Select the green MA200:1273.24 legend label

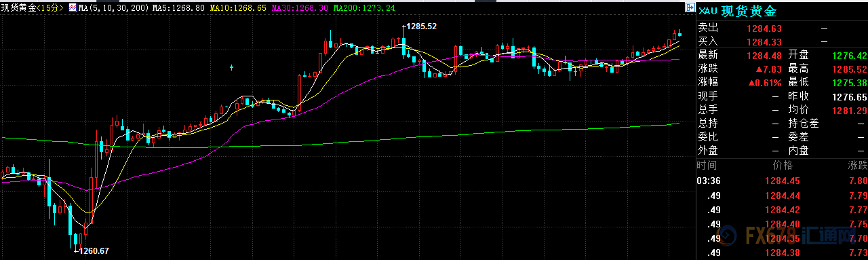[x=364, y=7]
